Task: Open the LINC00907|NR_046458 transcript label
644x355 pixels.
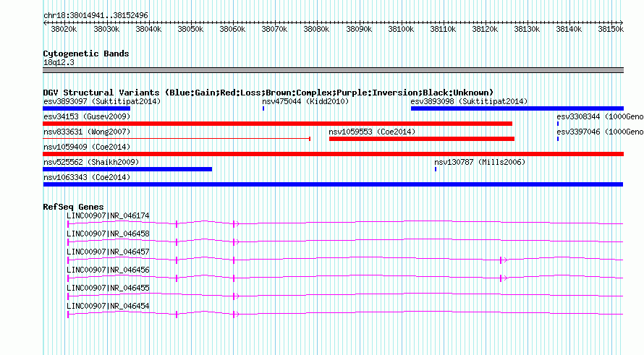Action: (108, 234)
